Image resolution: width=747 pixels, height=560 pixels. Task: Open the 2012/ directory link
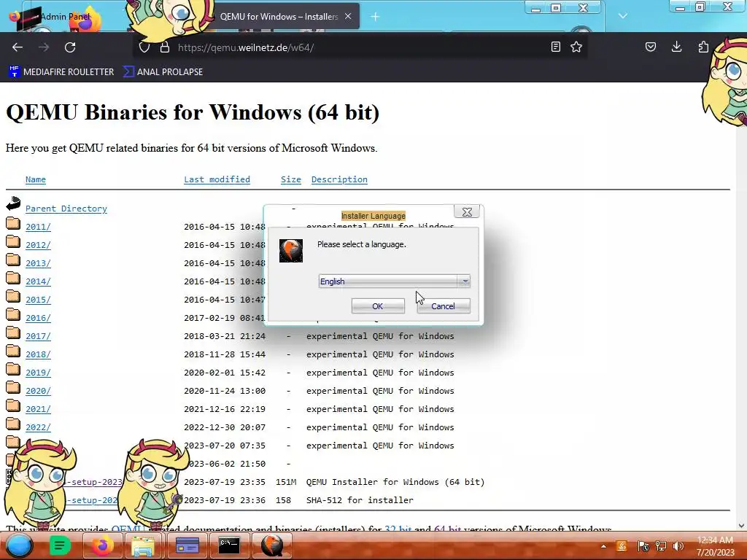click(x=38, y=245)
